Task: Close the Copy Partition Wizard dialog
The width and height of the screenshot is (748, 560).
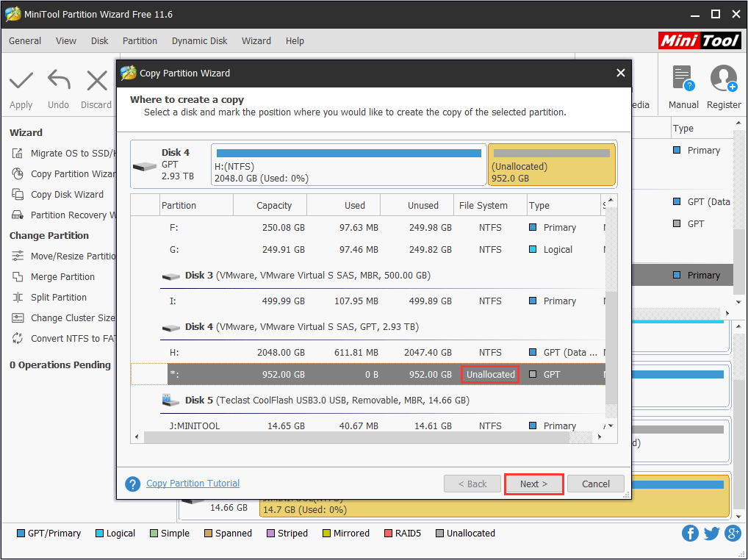Action: 621,73
